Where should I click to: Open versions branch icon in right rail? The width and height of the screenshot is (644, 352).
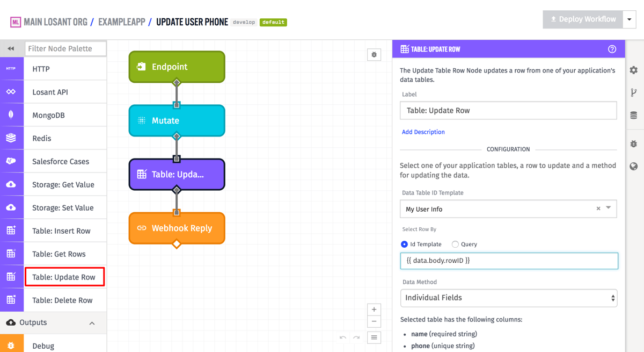[634, 93]
